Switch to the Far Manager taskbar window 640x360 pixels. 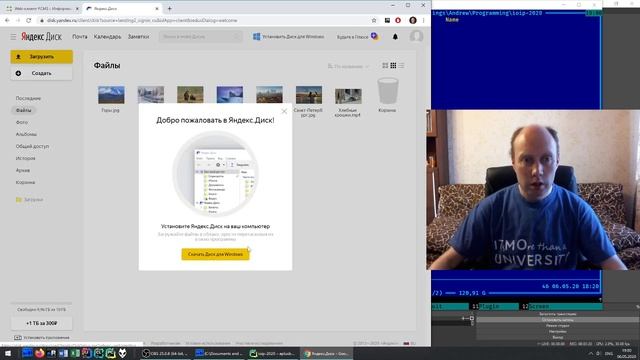pyautogui.click(x=219, y=353)
